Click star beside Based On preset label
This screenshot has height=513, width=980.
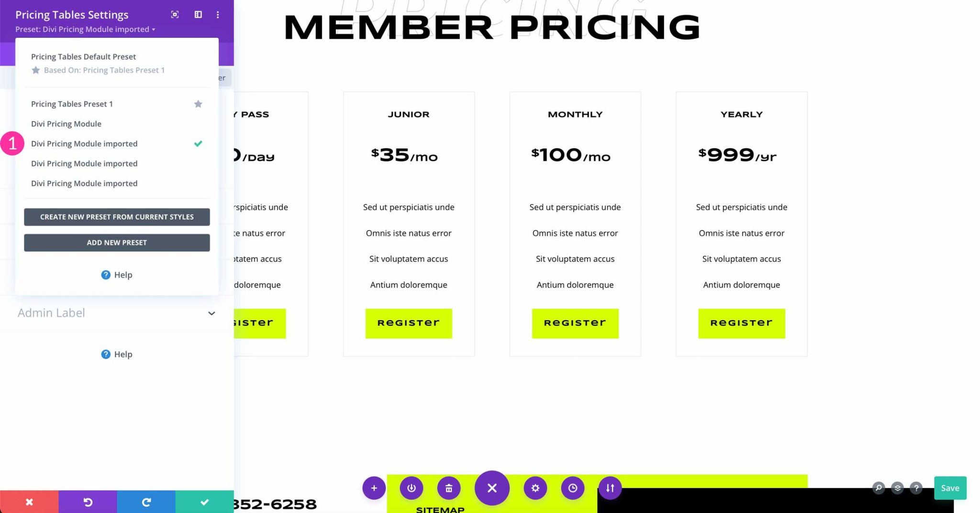tap(36, 70)
